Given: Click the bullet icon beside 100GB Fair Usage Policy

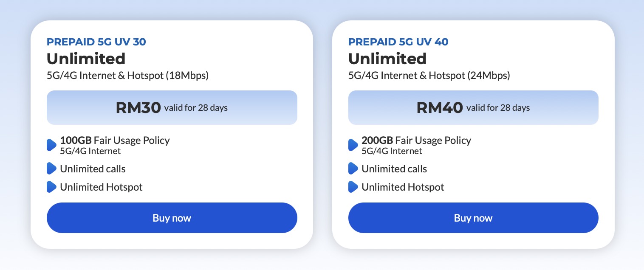Looking at the screenshot, I should tap(51, 145).
